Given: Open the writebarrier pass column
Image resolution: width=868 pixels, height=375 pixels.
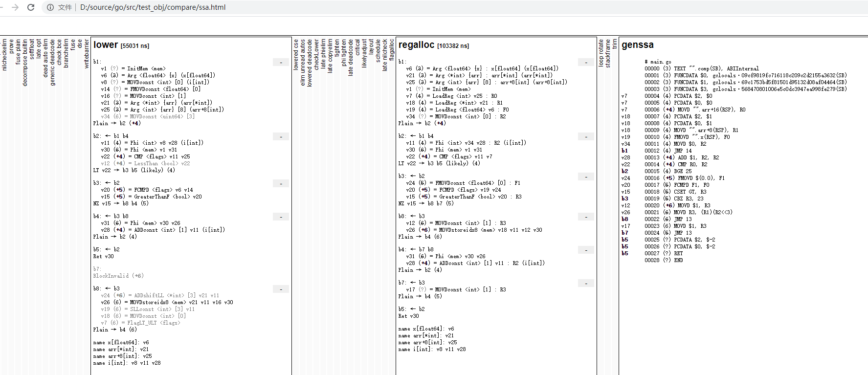Looking at the screenshot, I should point(87,54).
